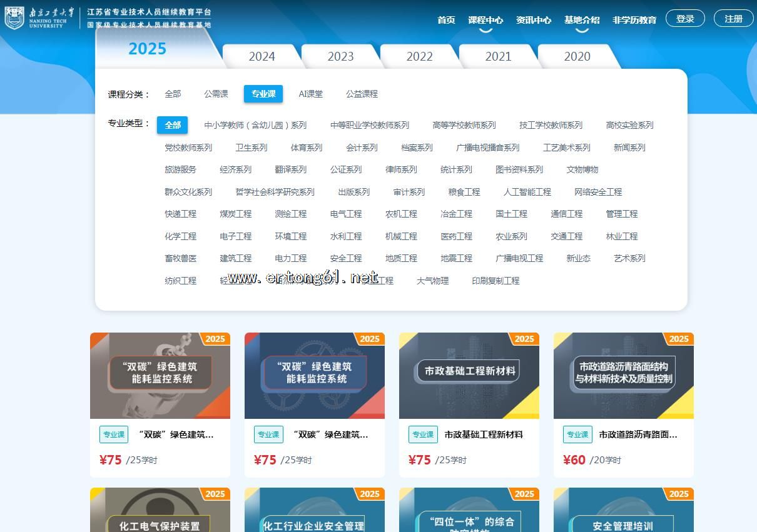Screen dimensions: 757x532
Task: Open the 市政基础工程新材料 course thumbnail
Action: point(469,375)
